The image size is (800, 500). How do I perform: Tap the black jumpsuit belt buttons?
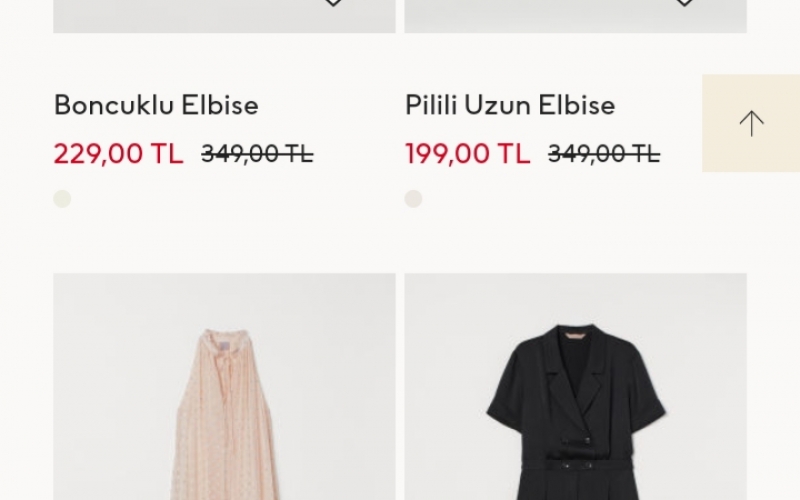tap(577, 465)
